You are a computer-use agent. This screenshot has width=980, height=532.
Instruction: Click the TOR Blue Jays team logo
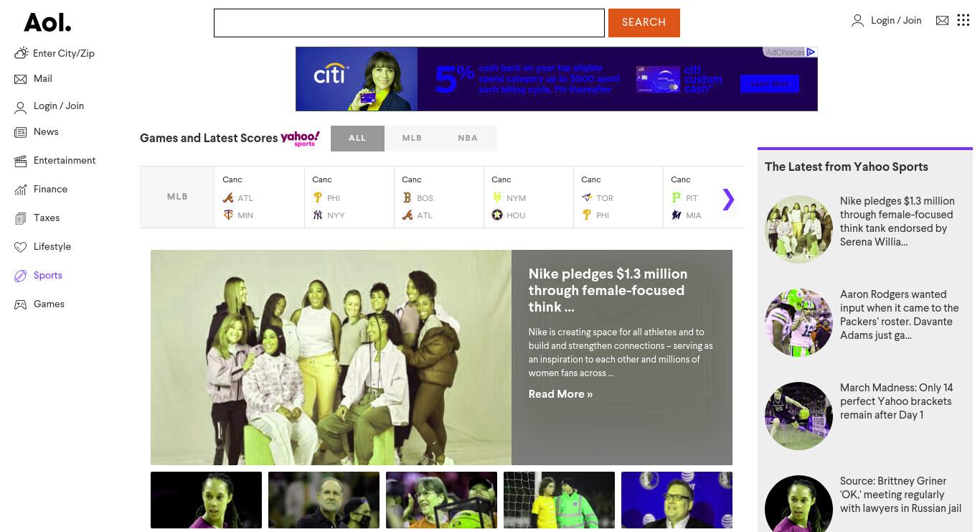click(x=587, y=197)
